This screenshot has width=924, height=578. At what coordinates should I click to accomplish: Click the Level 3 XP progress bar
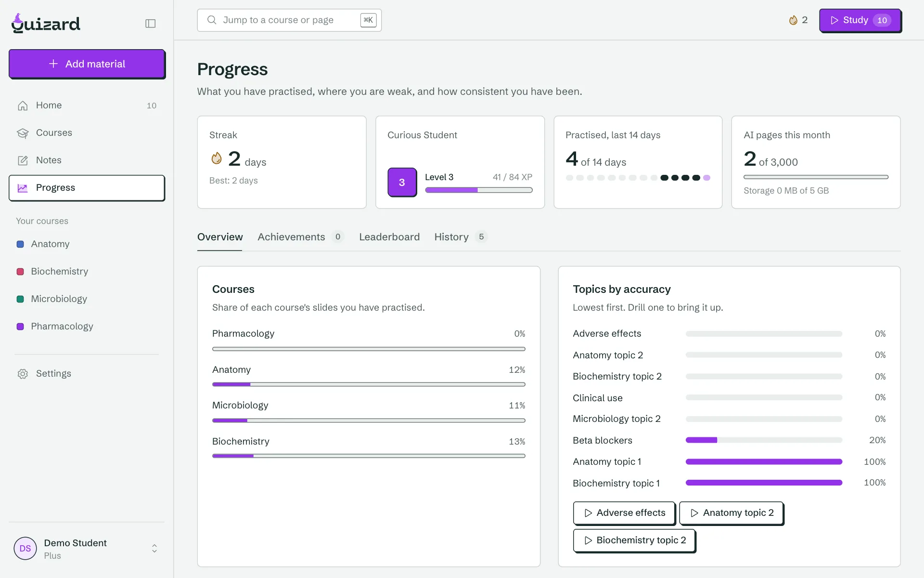pyautogui.click(x=479, y=190)
